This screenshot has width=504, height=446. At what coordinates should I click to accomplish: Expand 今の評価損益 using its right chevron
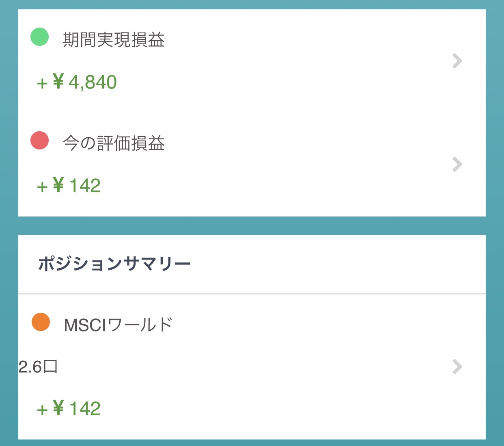point(457,165)
